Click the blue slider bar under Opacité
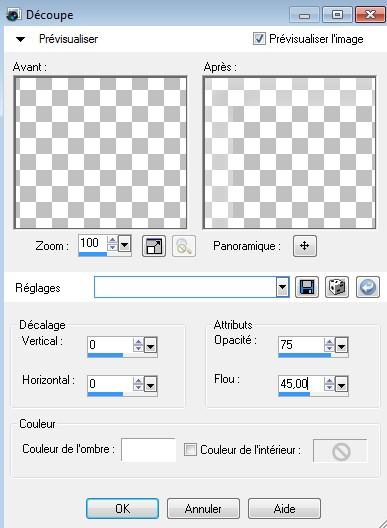The width and height of the screenshot is (387, 528). (304, 355)
